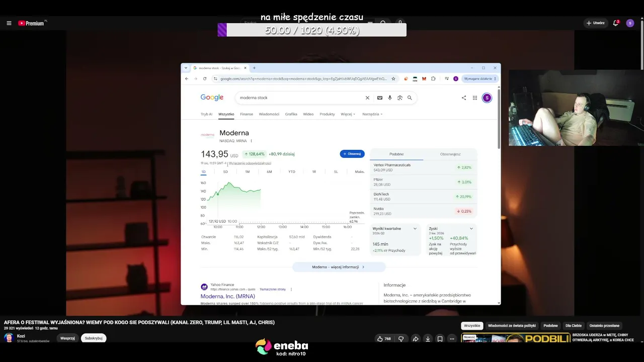This screenshot has width=644, height=362.
Task: Select the 5D chart range
Action: tap(225, 172)
